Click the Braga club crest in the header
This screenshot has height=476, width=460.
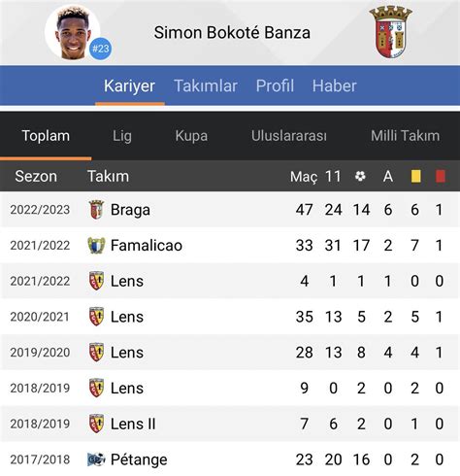click(391, 32)
